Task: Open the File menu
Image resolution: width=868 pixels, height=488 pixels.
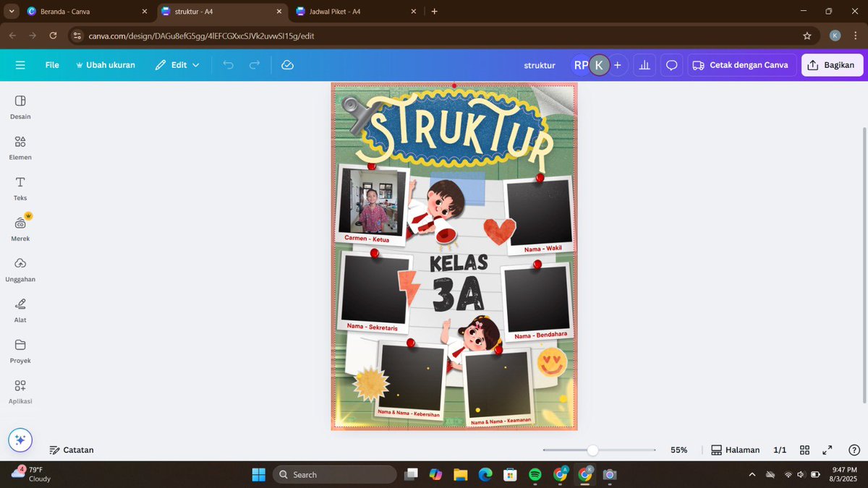Action: click(51, 64)
